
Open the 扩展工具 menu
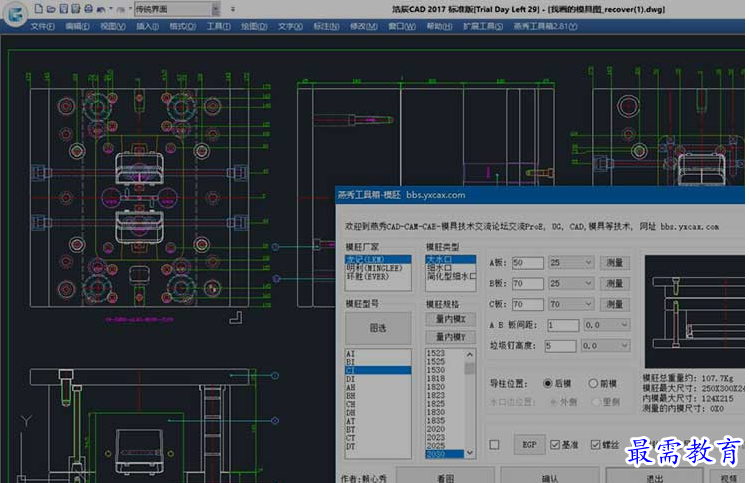click(483, 26)
